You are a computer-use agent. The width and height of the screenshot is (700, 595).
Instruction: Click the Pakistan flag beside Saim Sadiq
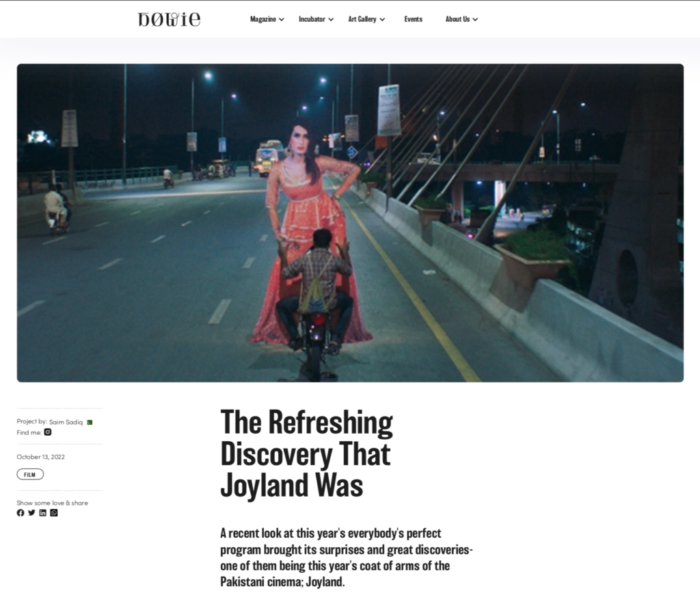click(90, 423)
